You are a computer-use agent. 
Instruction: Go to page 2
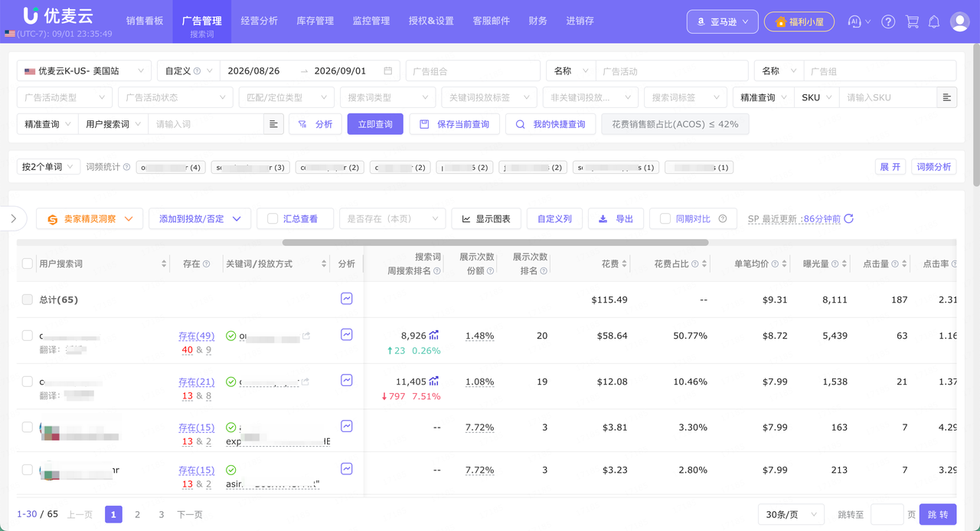[137, 514]
